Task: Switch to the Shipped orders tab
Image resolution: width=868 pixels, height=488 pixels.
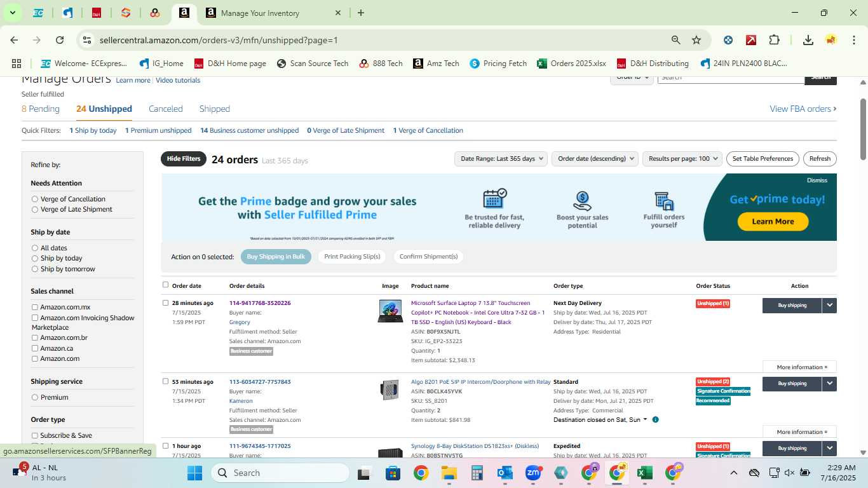Action: click(215, 109)
